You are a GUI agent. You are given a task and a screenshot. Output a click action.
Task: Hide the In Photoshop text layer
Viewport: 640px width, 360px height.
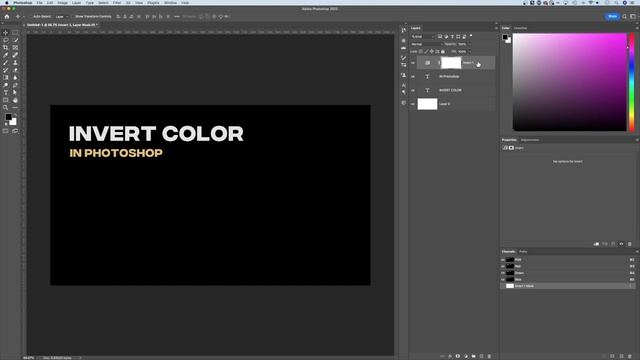click(413, 77)
